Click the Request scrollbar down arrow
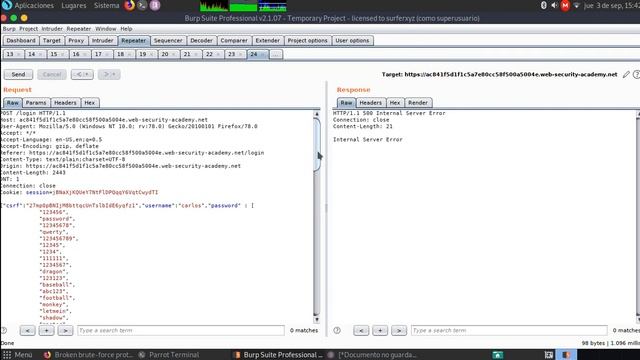 click(x=317, y=320)
